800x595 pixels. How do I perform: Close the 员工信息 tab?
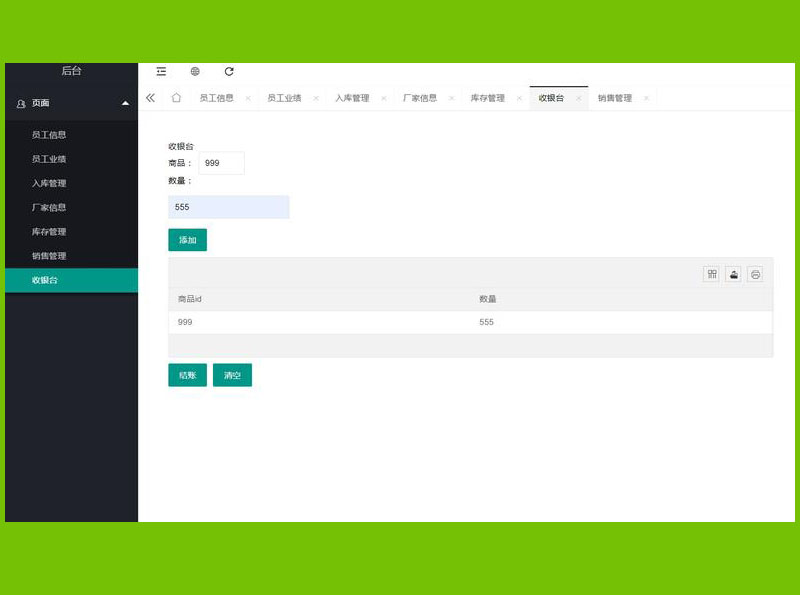tap(248, 98)
